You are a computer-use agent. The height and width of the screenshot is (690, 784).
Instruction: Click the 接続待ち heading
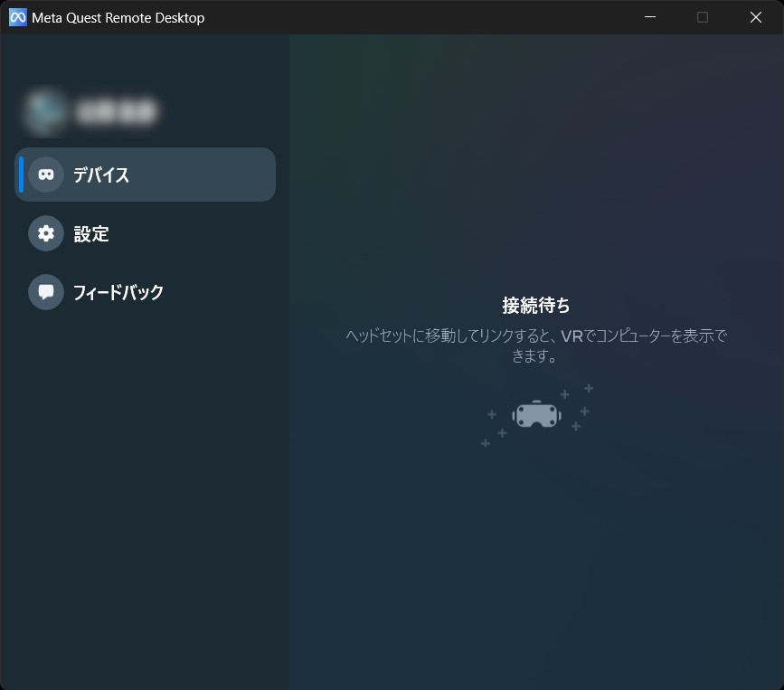pos(537,305)
